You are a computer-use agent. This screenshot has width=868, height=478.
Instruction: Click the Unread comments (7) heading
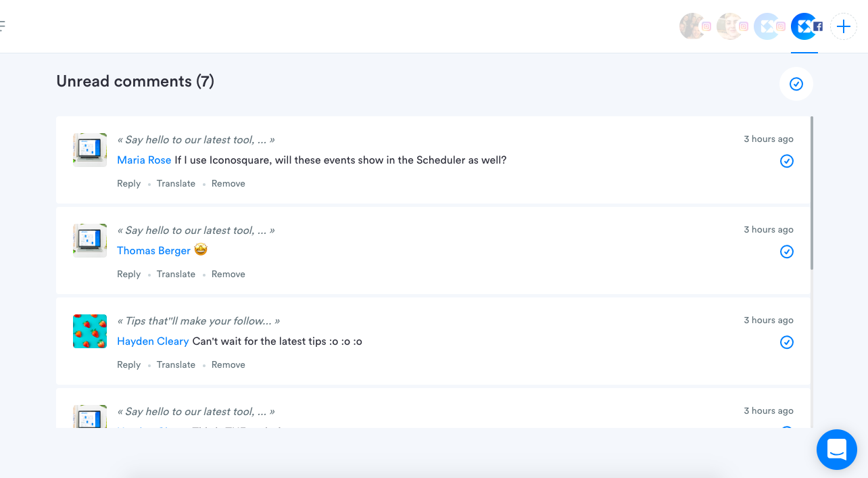[x=135, y=81]
